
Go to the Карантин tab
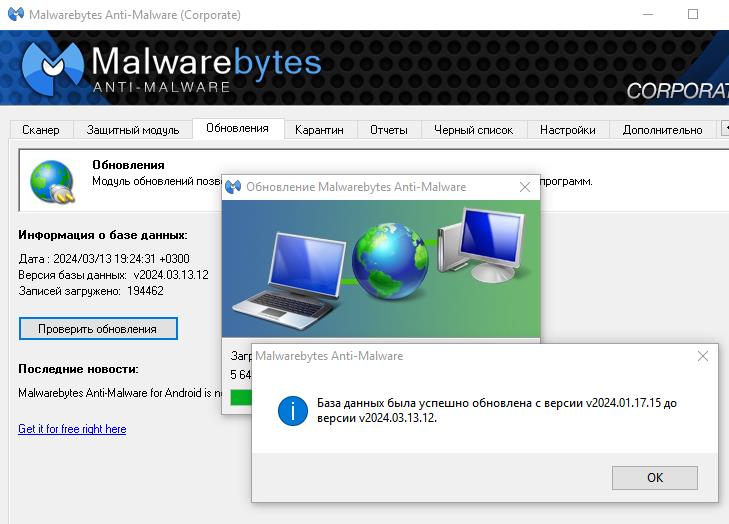tap(319, 130)
